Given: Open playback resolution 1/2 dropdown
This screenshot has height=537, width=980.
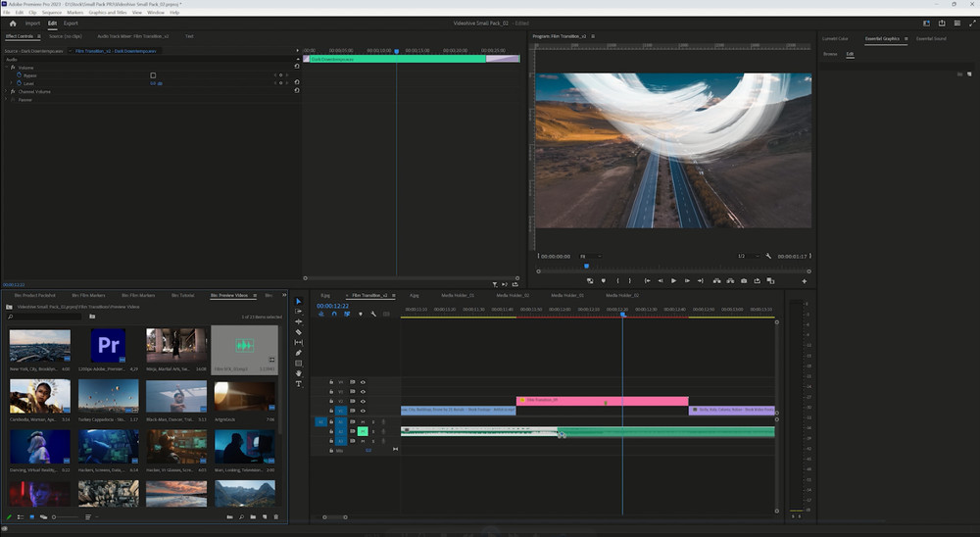Looking at the screenshot, I should click(x=748, y=257).
